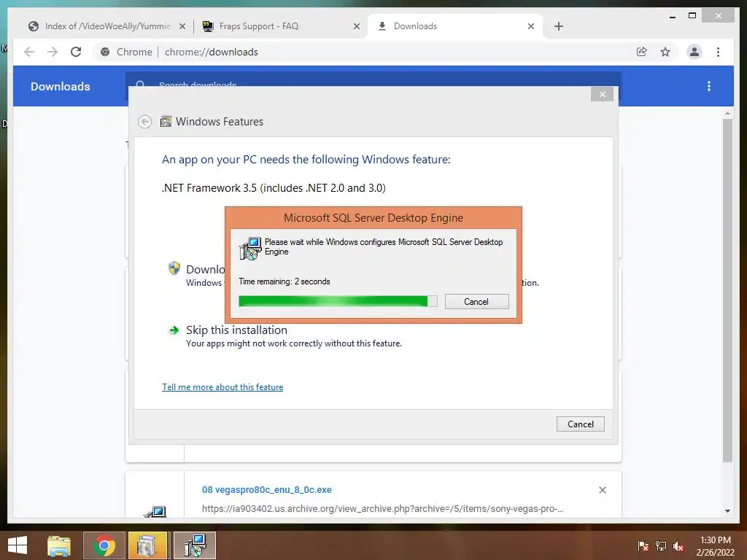Click the muted volume tray icon

pos(678,546)
